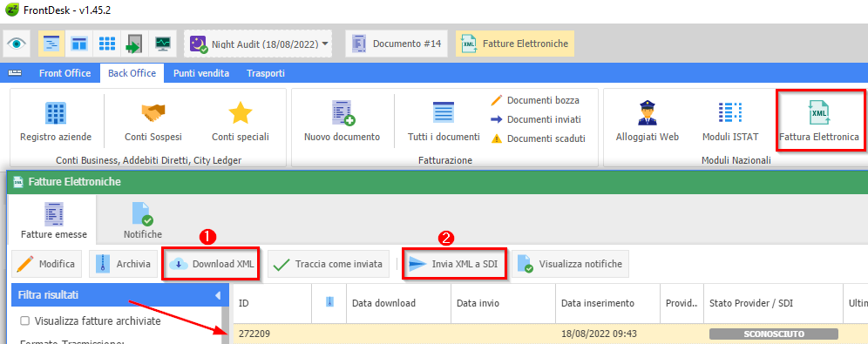Select the grid tiles view icon
This screenshot has width=868, height=344.
tap(107, 44)
